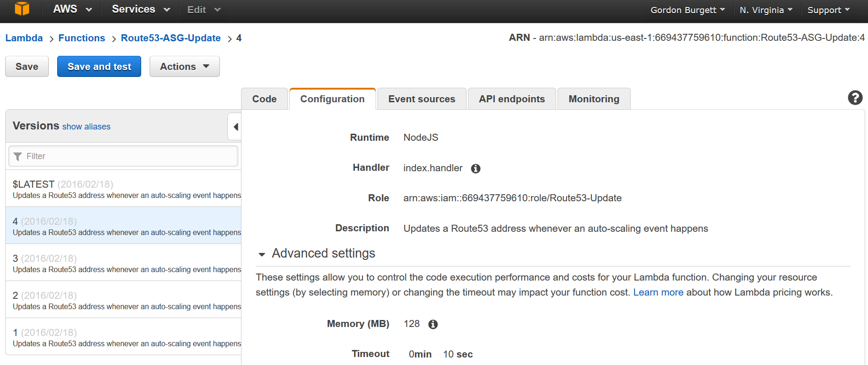Viewport: 868px width, 365px height.
Task: Select the $LATEST version row
Action: (x=123, y=189)
